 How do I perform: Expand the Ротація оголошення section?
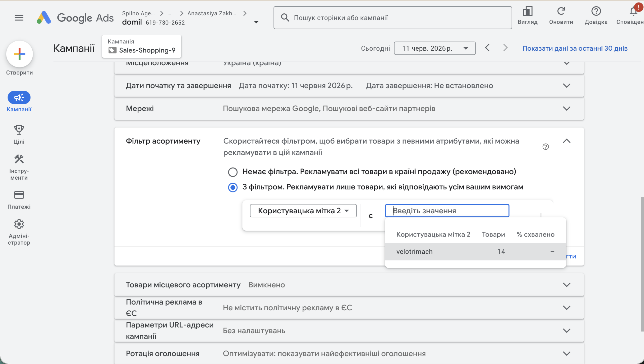(567, 354)
